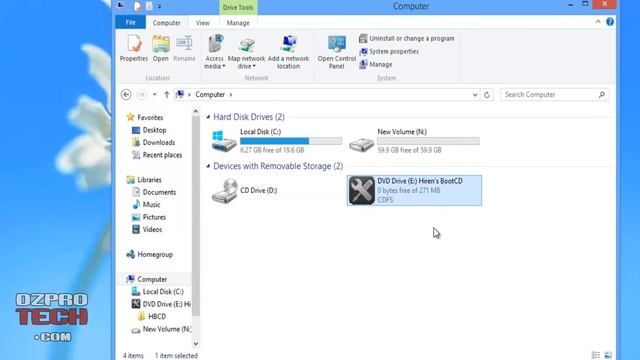
Task: Expand the address bar history dropdown
Action: [x=475, y=95]
